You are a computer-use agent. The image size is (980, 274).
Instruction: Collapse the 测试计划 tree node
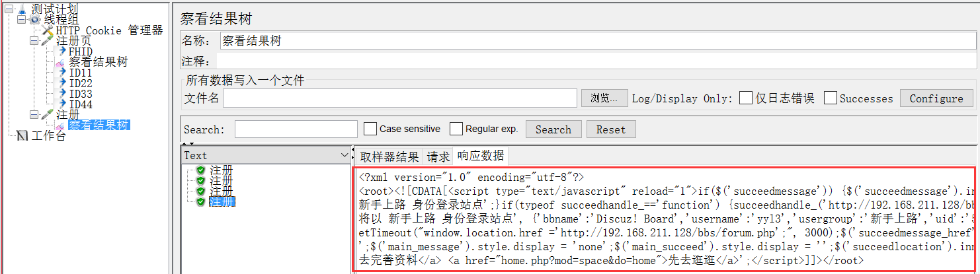(9, 9)
